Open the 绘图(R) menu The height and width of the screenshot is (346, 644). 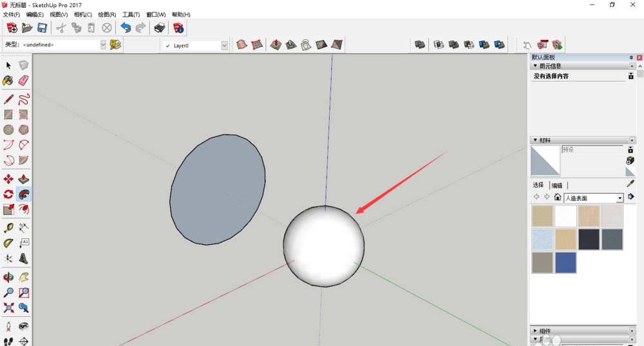(107, 14)
